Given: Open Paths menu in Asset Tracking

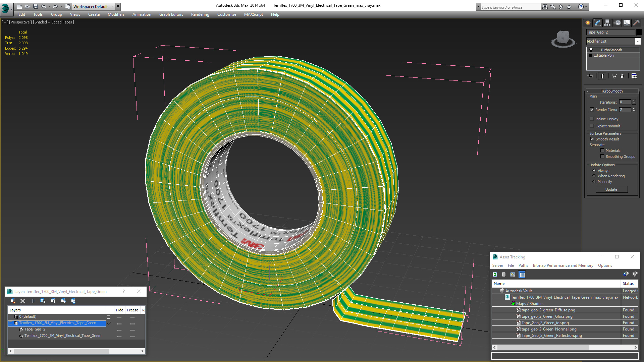Looking at the screenshot, I should (523, 265).
